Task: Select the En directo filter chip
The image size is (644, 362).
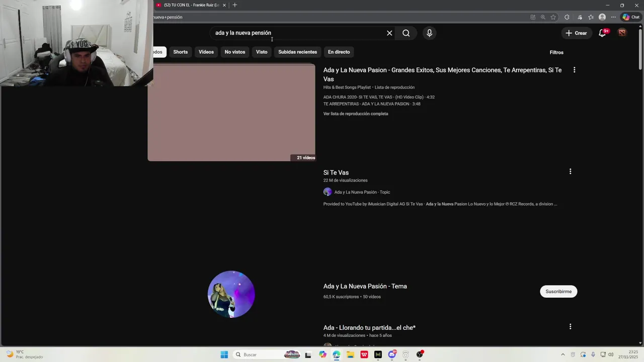Action: tap(339, 52)
